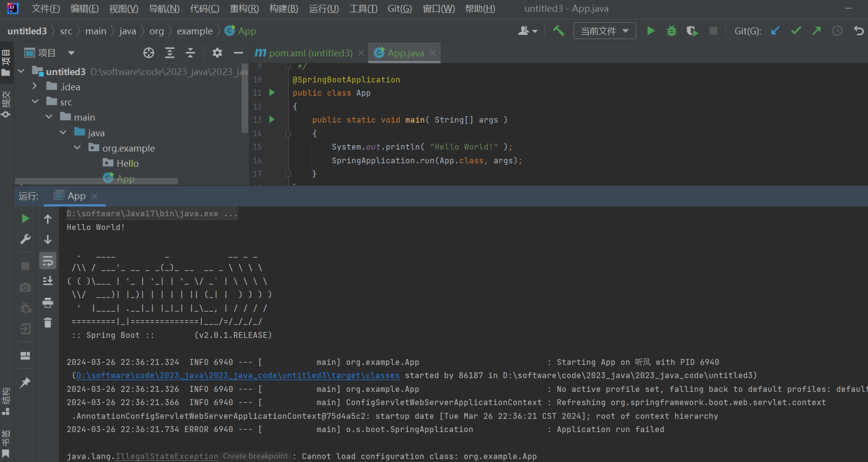Image resolution: width=868 pixels, height=462 pixels.
Task: Open project panel settings gear
Action: point(217,52)
